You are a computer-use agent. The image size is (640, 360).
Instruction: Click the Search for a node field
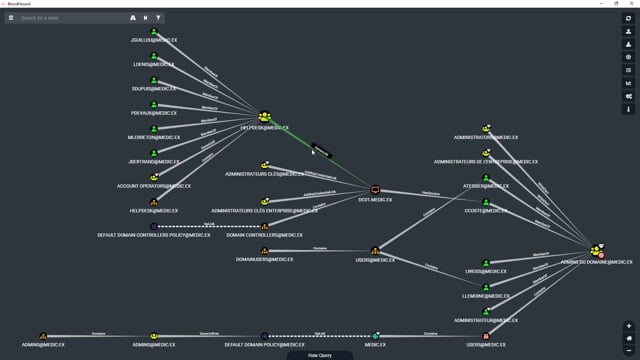tap(73, 18)
